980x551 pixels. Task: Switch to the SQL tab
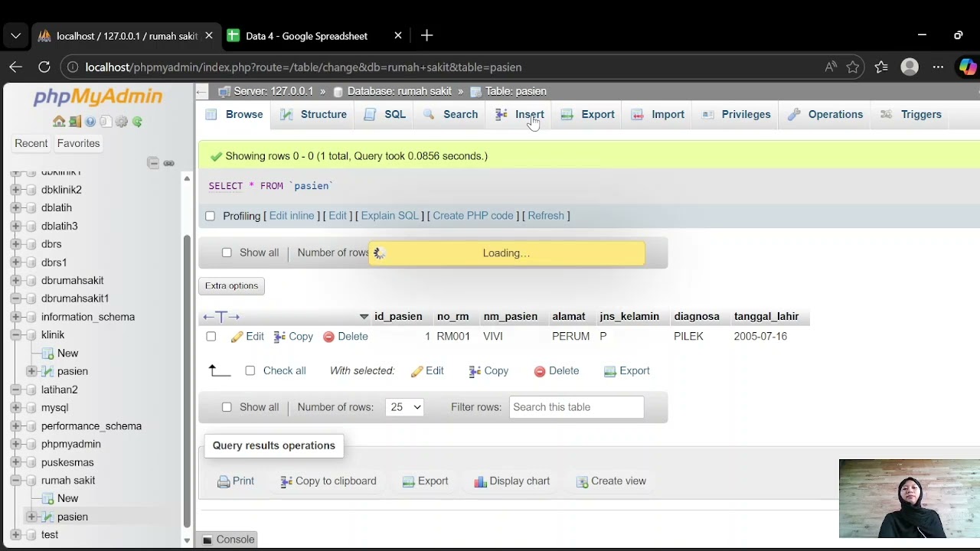tap(385, 115)
